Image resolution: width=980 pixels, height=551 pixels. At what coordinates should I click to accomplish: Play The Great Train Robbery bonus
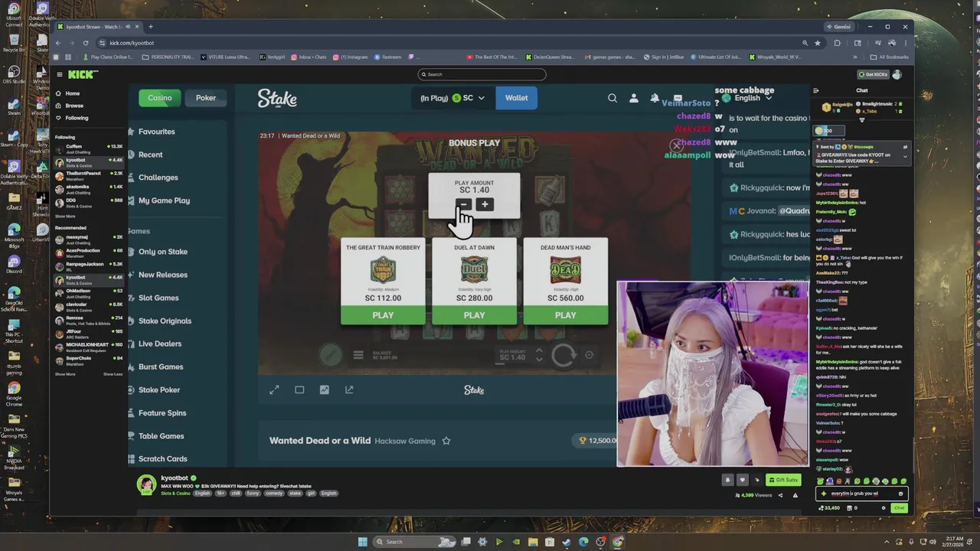pos(383,315)
